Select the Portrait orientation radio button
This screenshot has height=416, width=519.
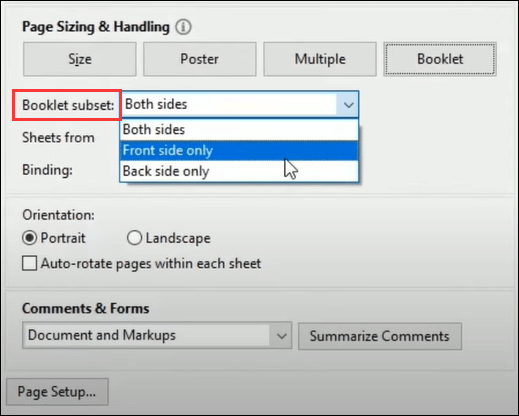(29, 238)
